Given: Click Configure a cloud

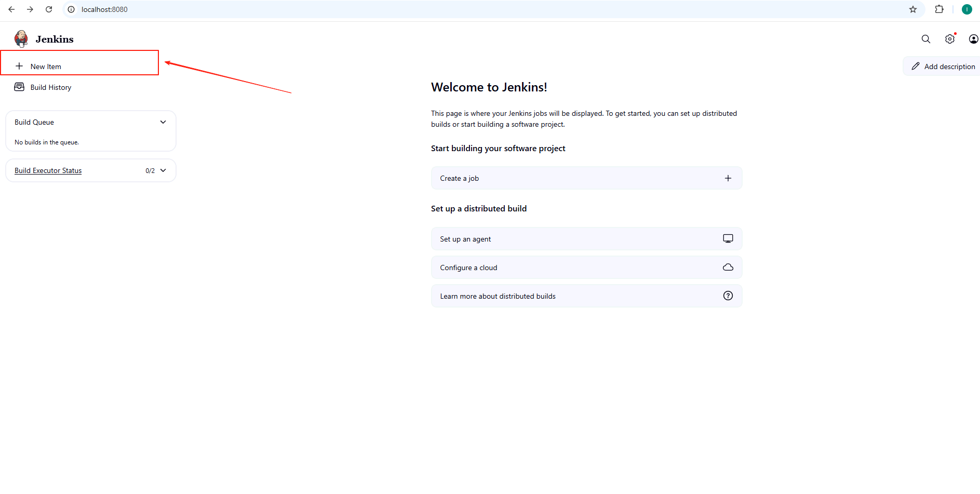Looking at the screenshot, I should tap(587, 268).
